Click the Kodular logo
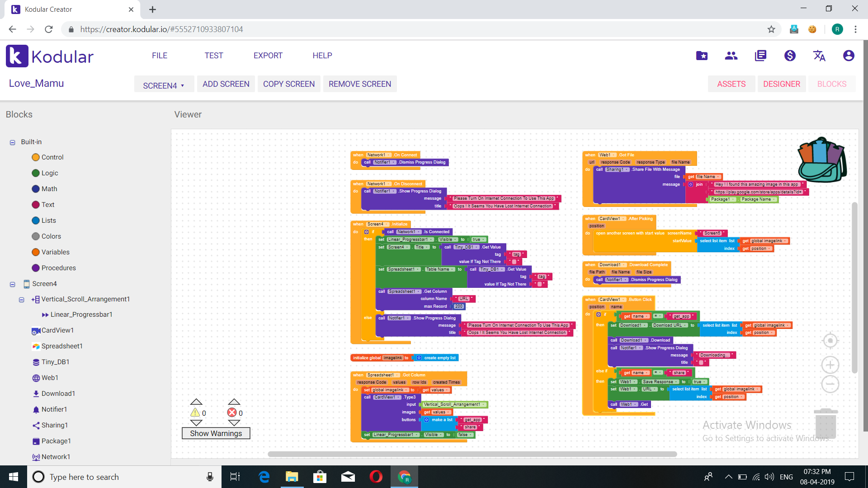The image size is (868, 488). [50, 56]
